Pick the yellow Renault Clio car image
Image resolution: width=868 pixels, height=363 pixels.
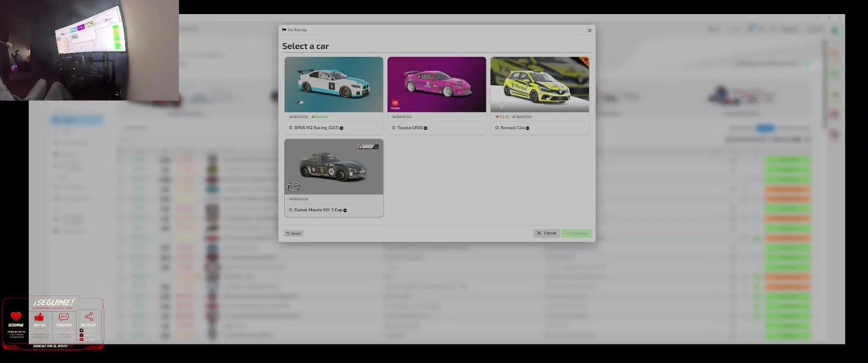tap(539, 84)
